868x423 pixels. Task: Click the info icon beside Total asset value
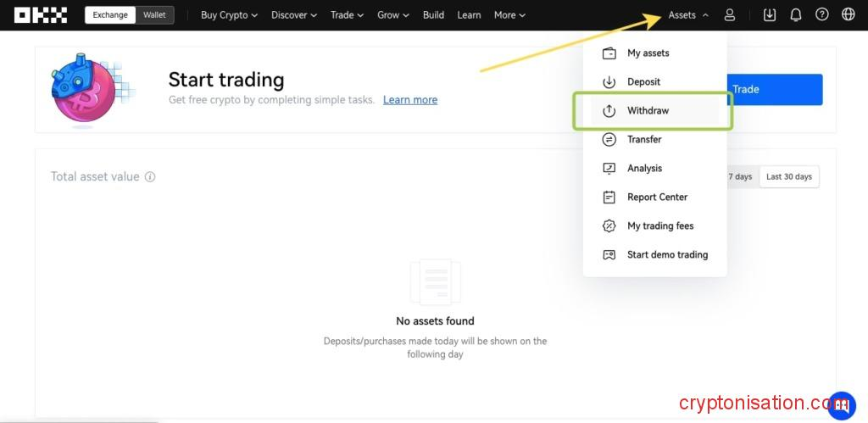[150, 177]
